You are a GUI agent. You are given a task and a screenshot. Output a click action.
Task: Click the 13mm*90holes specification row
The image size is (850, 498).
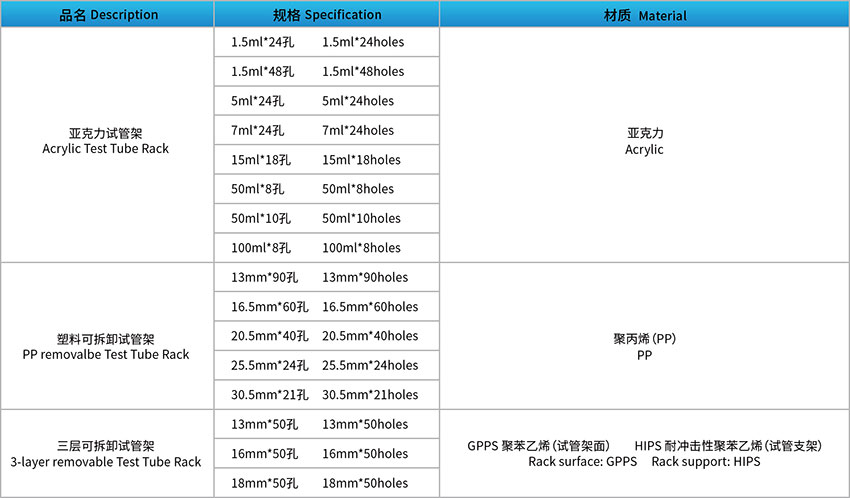[327, 277]
